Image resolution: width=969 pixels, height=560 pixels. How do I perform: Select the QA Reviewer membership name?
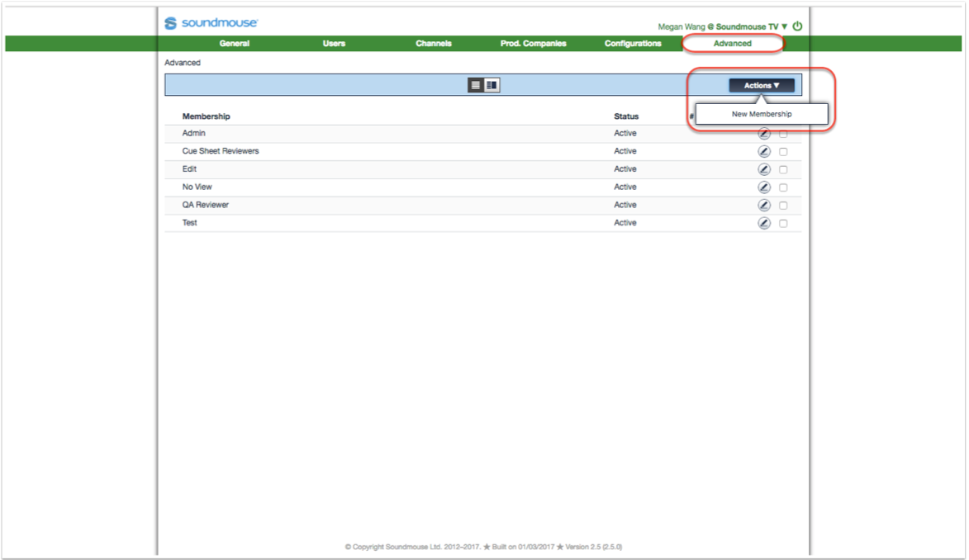pyautogui.click(x=205, y=205)
